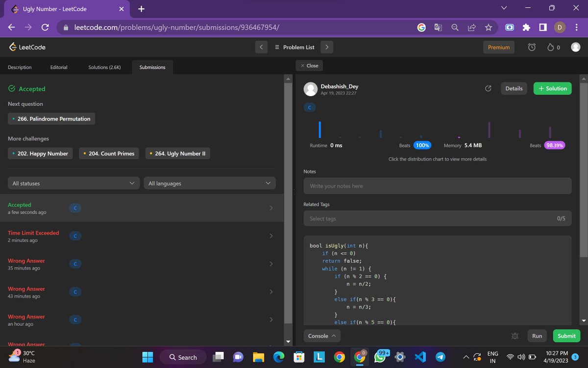Open the LeetCode profile avatar menu
The width and height of the screenshot is (588, 368).
pyautogui.click(x=576, y=47)
